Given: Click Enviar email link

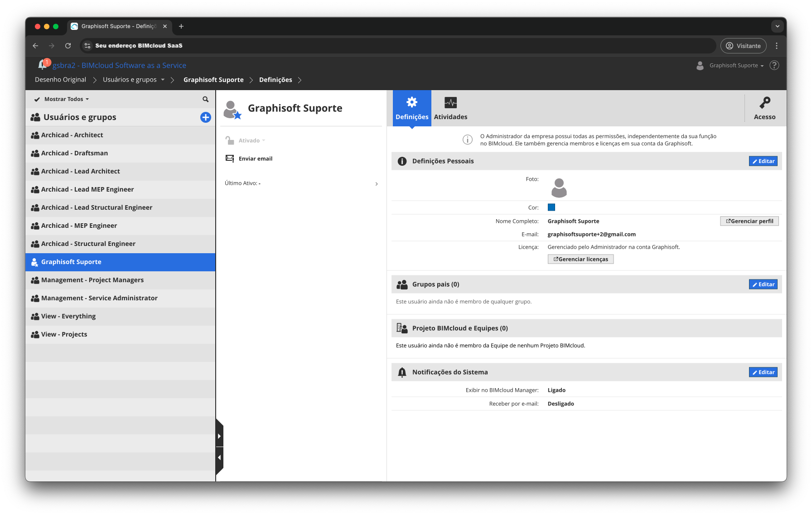Looking at the screenshot, I should coord(256,159).
